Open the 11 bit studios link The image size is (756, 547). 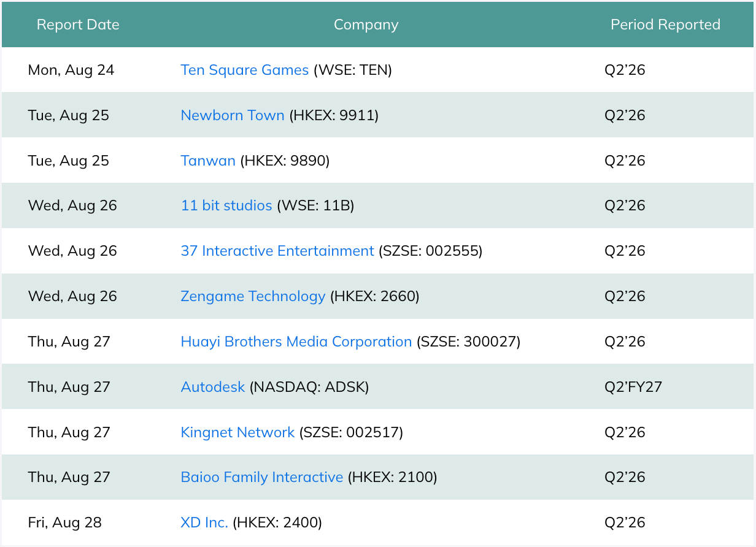click(226, 205)
